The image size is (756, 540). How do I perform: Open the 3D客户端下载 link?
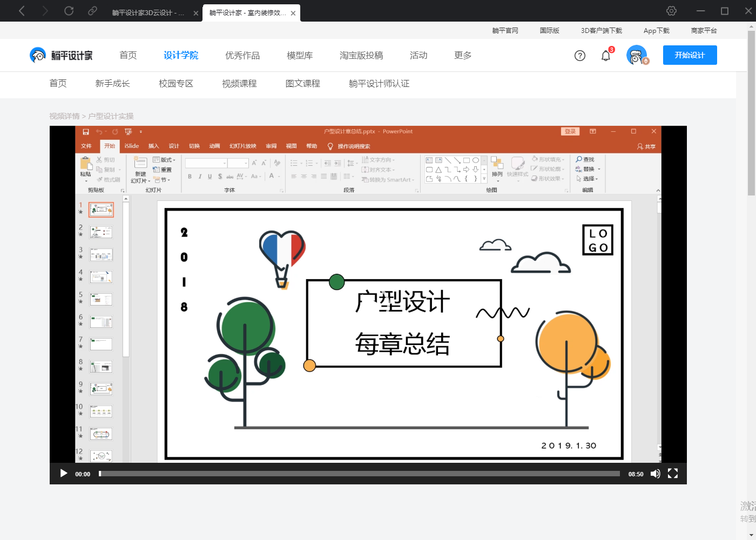[x=601, y=31]
